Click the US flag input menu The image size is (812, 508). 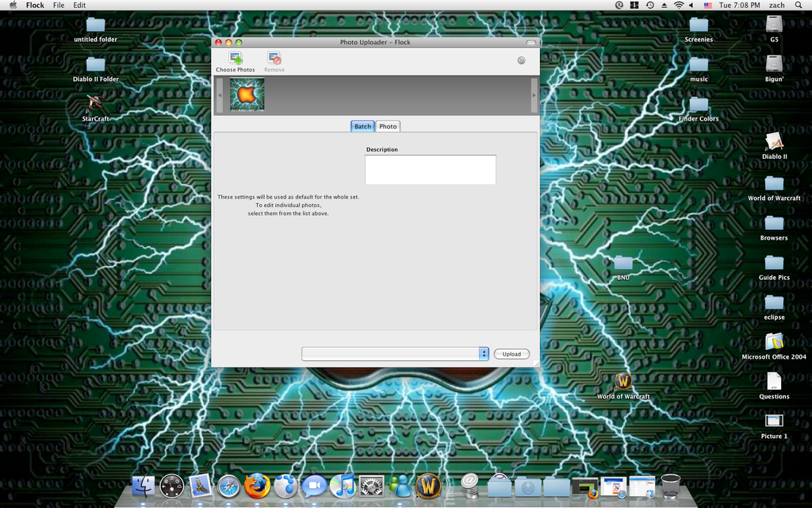tap(707, 6)
